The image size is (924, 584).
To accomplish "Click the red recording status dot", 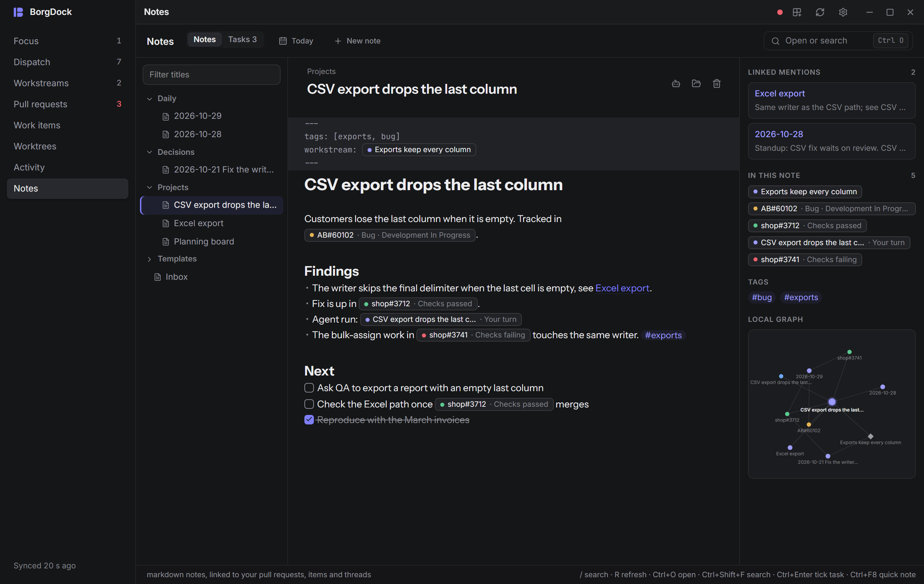I will (779, 12).
